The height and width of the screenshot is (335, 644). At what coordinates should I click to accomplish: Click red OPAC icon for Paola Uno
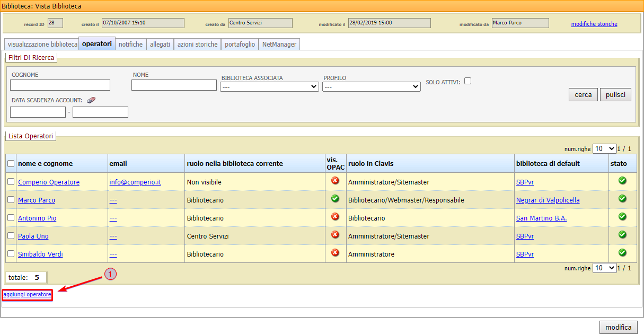click(x=334, y=235)
